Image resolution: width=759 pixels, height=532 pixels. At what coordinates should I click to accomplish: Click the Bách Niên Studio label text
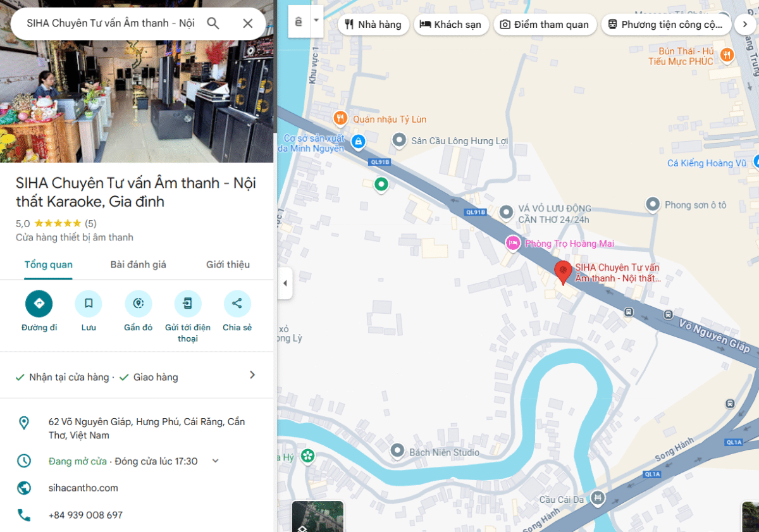click(444, 452)
